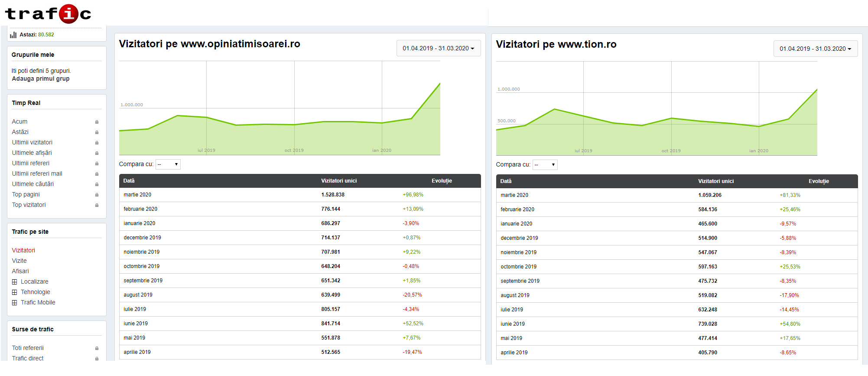The width and height of the screenshot is (868, 376).
Task: Open Ultimele căutări link
Action: [33, 184]
